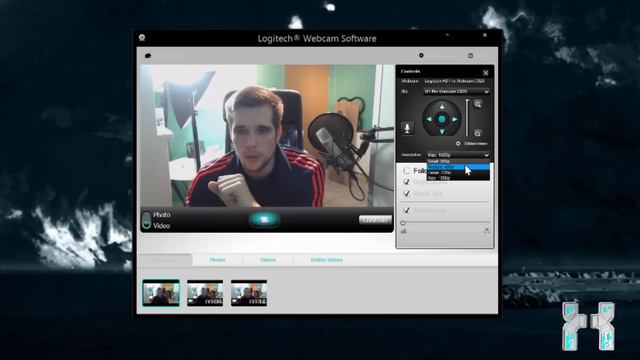This screenshot has height=360, width=640.
Task: Pan the webcam up with the up arrow
Action: [x=442, y=107]
